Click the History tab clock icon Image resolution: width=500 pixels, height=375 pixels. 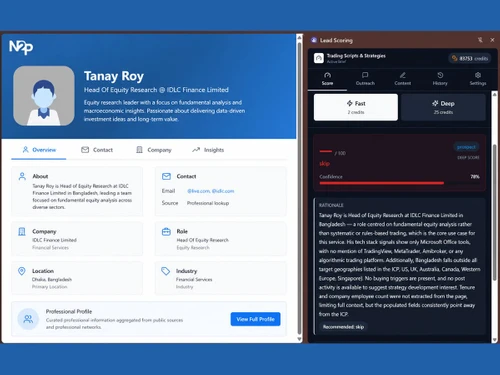tap(440, 75)
